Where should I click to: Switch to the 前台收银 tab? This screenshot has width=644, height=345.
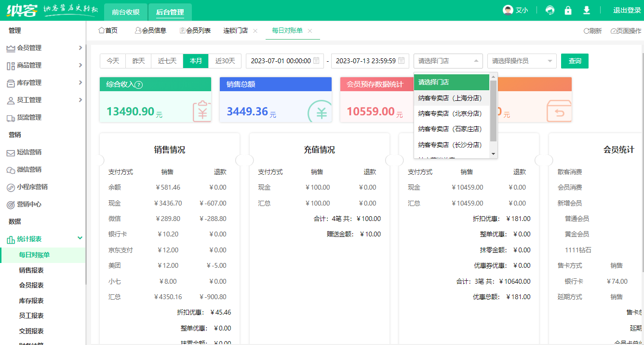(x=125, y=12)
